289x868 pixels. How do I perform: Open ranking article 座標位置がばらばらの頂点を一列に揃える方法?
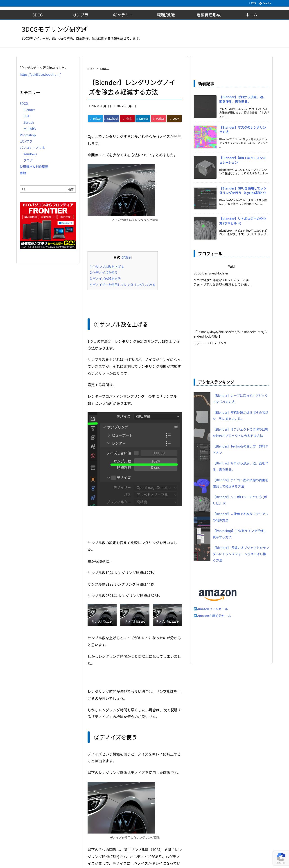pyautogui.click(x=240, y=416)
